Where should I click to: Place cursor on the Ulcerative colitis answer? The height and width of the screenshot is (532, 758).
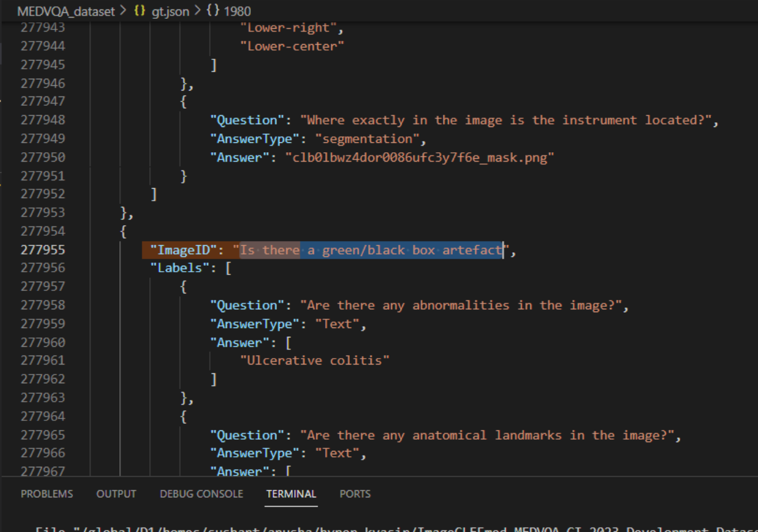click(315, 360)
